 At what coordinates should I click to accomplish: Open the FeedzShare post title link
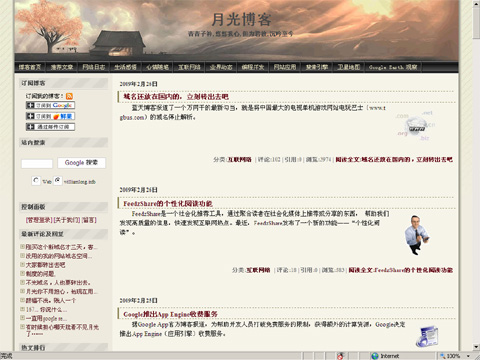(x=168, y=203)
